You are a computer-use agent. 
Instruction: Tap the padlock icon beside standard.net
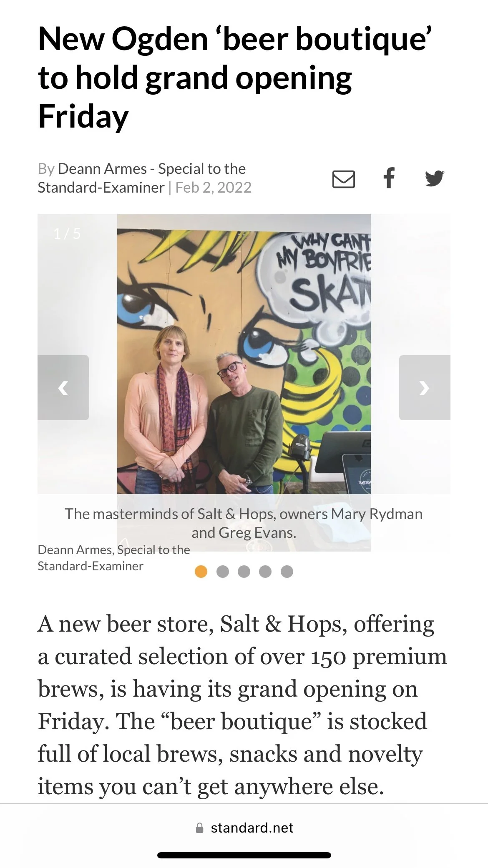pyautogui.click(x=200, y=828)
